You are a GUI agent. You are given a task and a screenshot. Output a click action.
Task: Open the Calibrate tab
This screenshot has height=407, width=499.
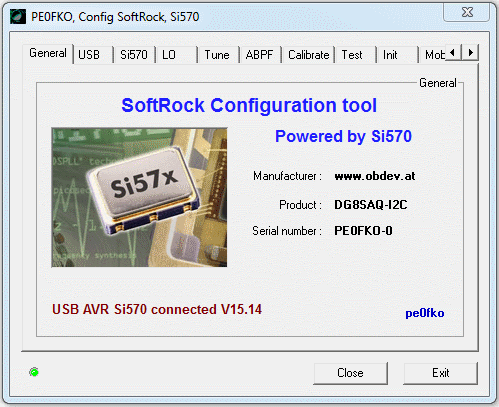pyautogui.click(x=309, y=55)
